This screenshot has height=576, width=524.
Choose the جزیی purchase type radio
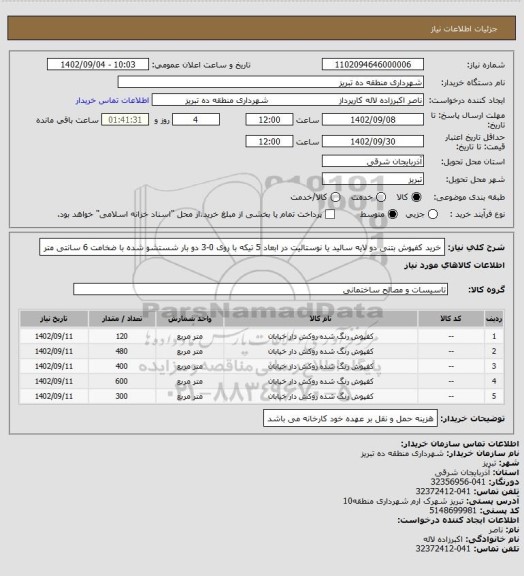pyautogui.click(x=433, y=214)
